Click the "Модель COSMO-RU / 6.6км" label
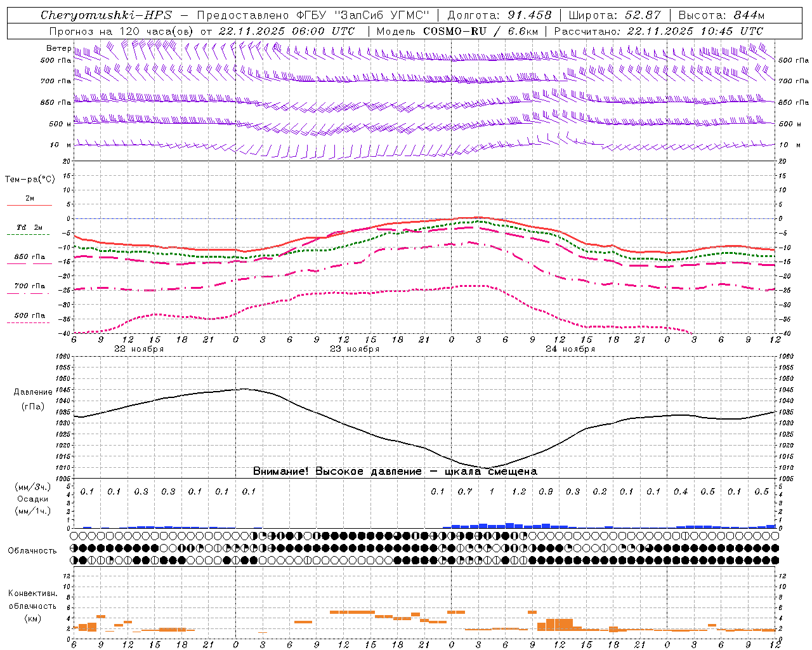 point(457,31)
